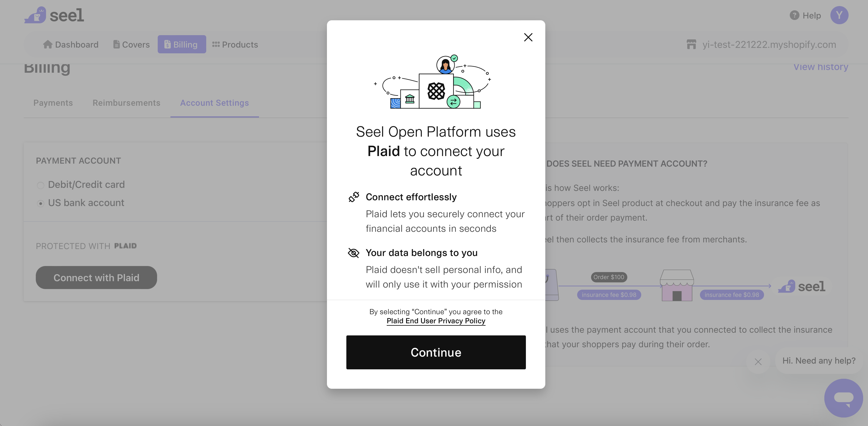Click the Seel walrus logo
Image resolution: width=868 pixels, height=426 pixels.
[x=35, y=15]
